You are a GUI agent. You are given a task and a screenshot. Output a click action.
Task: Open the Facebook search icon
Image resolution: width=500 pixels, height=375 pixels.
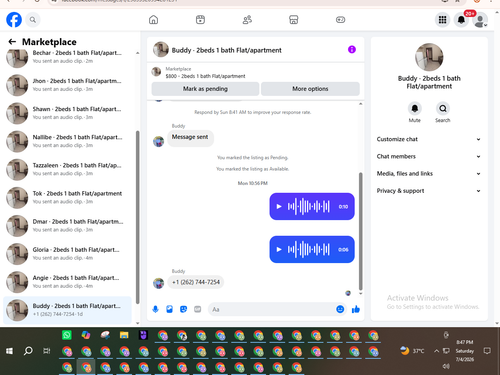(33, 20)
